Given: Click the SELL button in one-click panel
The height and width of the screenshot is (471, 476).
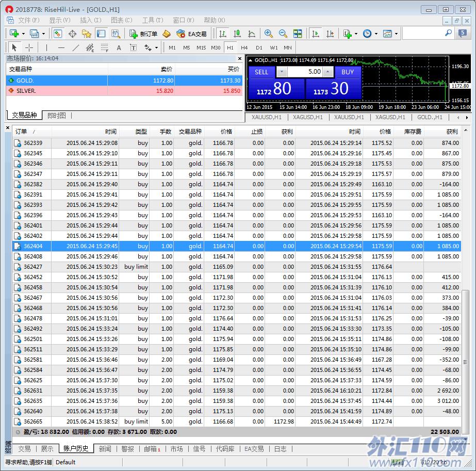Looking at the screenshot, I should (x=261, y=72).
